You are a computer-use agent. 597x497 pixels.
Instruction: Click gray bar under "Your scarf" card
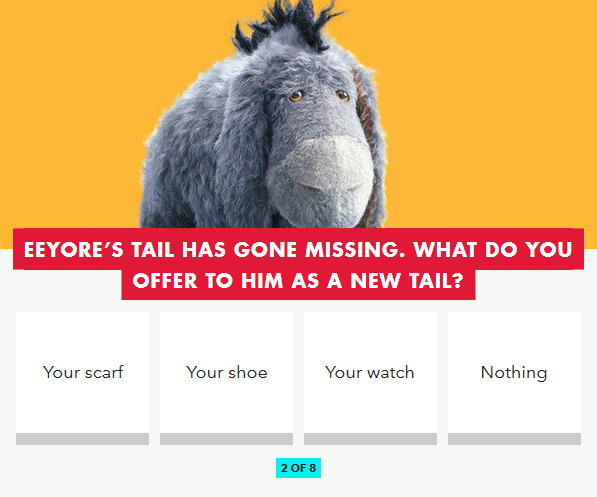coord(82,439)
